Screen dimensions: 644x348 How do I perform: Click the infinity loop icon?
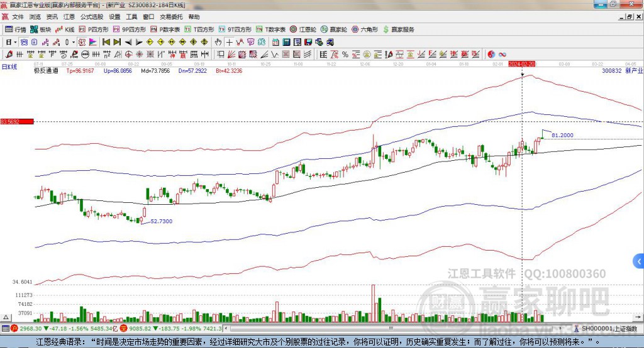[x=502, y=54]
